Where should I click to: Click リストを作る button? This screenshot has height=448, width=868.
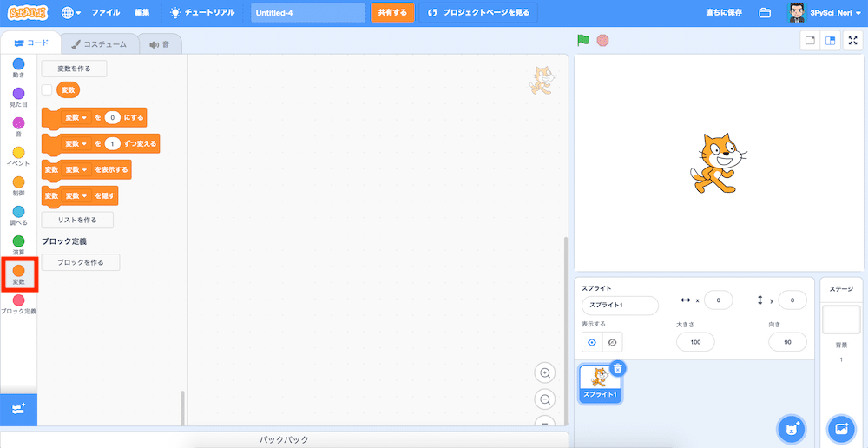click(77, 220)
